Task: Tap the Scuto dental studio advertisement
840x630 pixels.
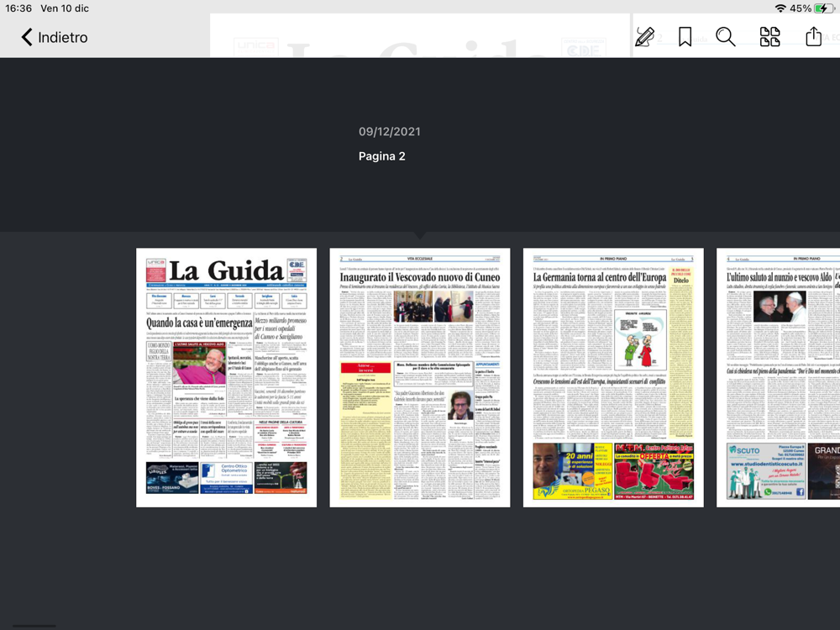Action: [766, 471]
